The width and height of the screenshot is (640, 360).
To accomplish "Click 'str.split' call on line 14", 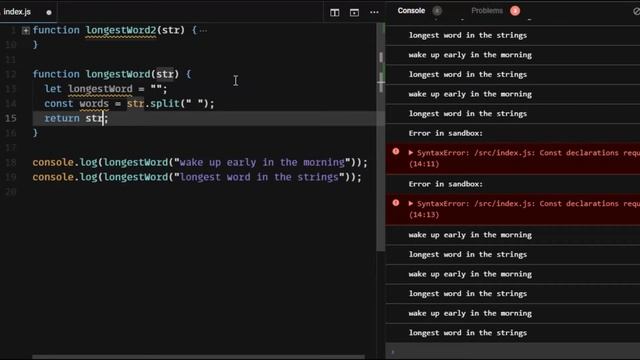I will 153,104.
